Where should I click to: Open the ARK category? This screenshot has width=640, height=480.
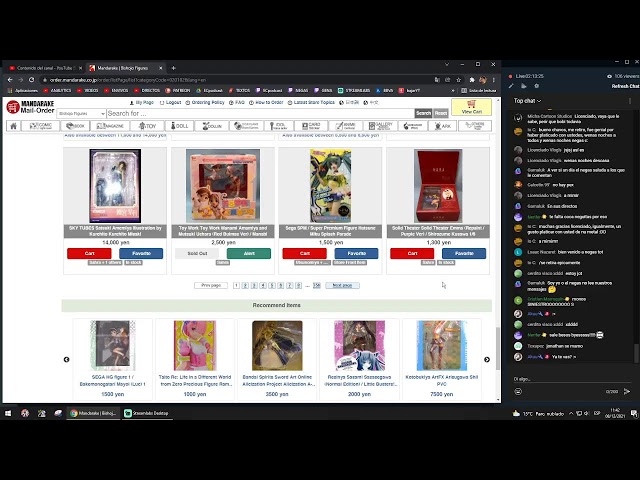(x=443, y=126)
